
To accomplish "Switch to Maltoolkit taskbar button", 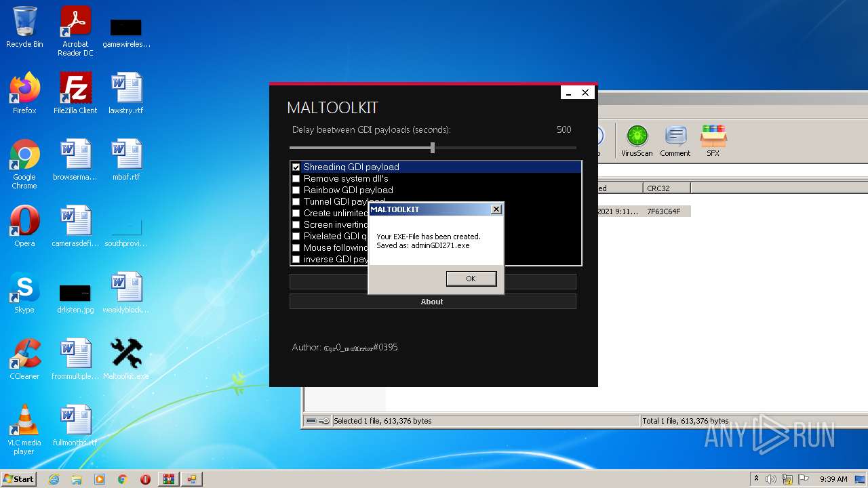I will point(192,479).
